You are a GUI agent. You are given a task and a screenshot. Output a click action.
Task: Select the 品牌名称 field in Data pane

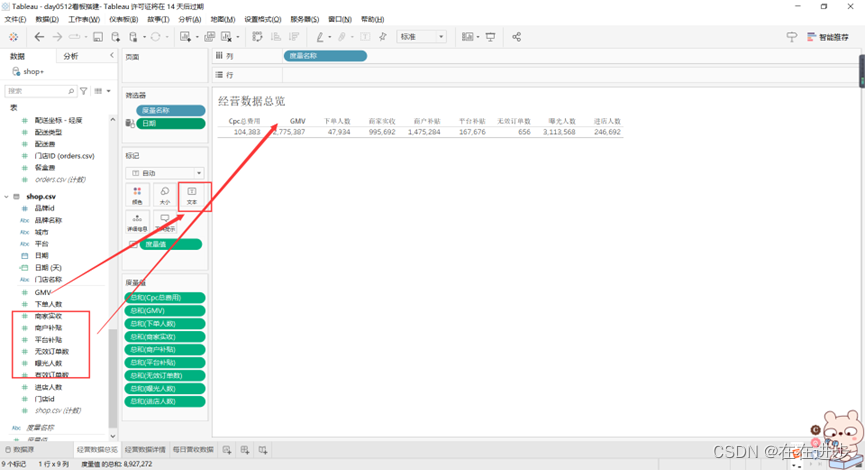pyautogui.click(x=48, y=220)
